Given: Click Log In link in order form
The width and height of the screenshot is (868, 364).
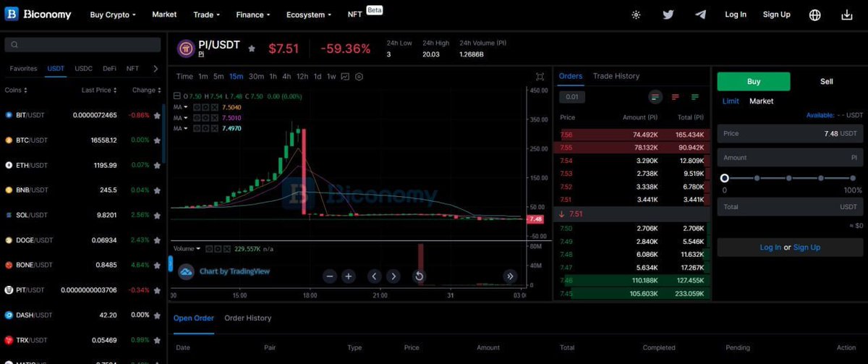Looking at the screenshot, I should [x=770, y=247].
